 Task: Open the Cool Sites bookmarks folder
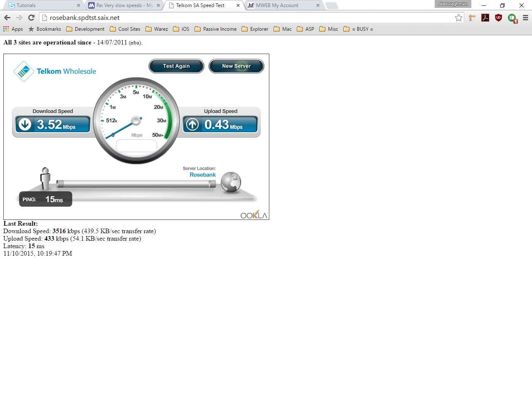(x=125, y=29)
